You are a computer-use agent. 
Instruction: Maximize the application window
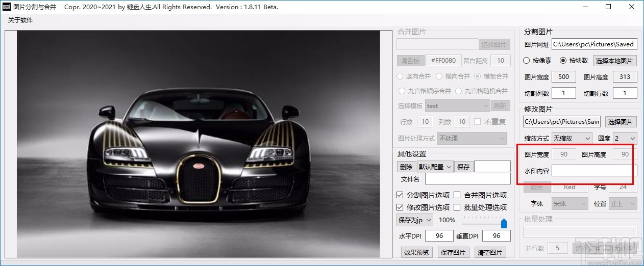click(608, 7)
